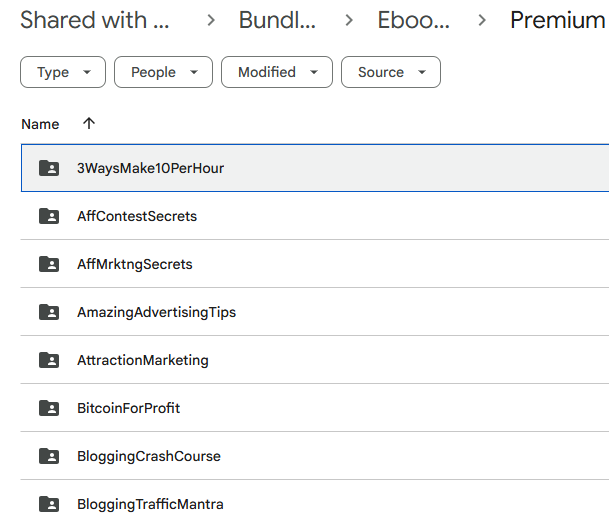Image resolution: width=609 pixels, height=527 pixels.
Task: Navigate to the Bundl... breadcrumb folder
Action: [279, 20]
